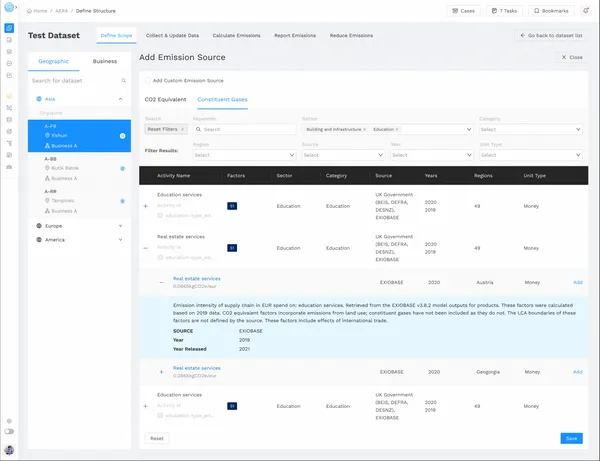Click the factors badge on Education services row

[x=232, y=206]
